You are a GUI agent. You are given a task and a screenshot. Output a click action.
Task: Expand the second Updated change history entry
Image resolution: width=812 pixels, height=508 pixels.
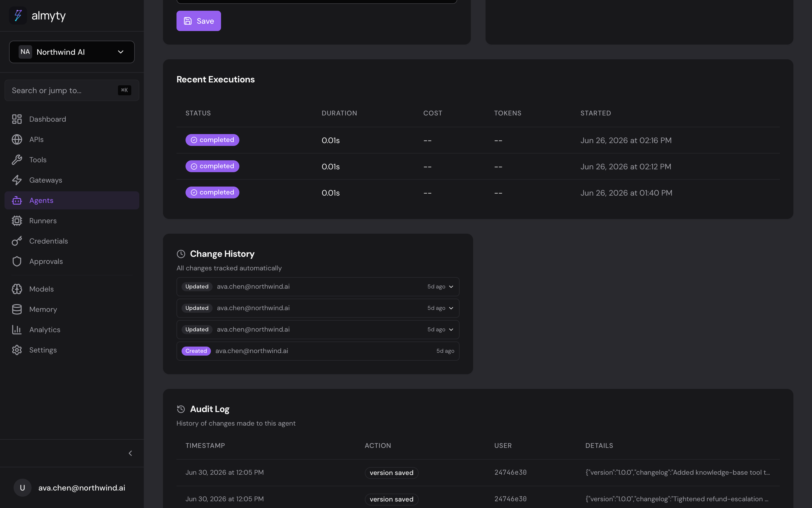[x=318, y=308]
